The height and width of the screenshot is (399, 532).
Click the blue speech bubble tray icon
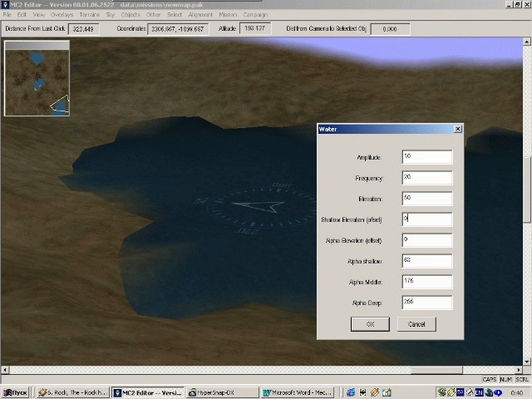(x=498, y=392)
